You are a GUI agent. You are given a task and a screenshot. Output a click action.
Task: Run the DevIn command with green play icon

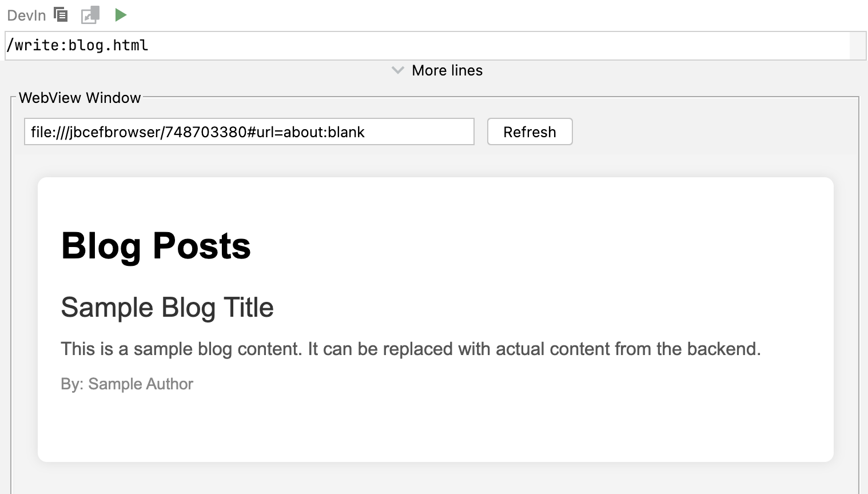click(x=120, y=15)
